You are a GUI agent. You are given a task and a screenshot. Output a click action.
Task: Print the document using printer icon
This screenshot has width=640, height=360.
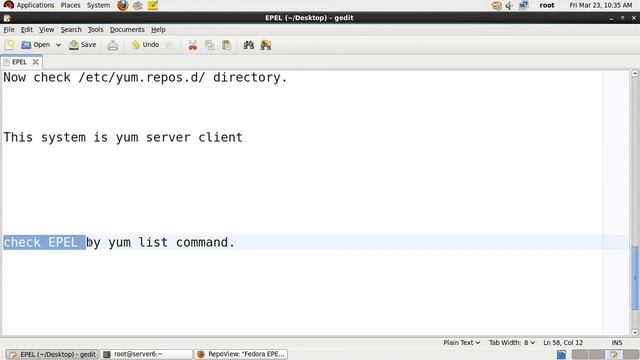click(x=113, y=45)
